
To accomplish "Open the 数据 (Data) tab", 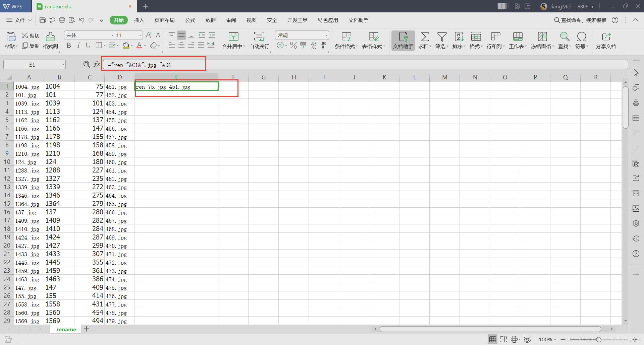I will pos(210,20).
